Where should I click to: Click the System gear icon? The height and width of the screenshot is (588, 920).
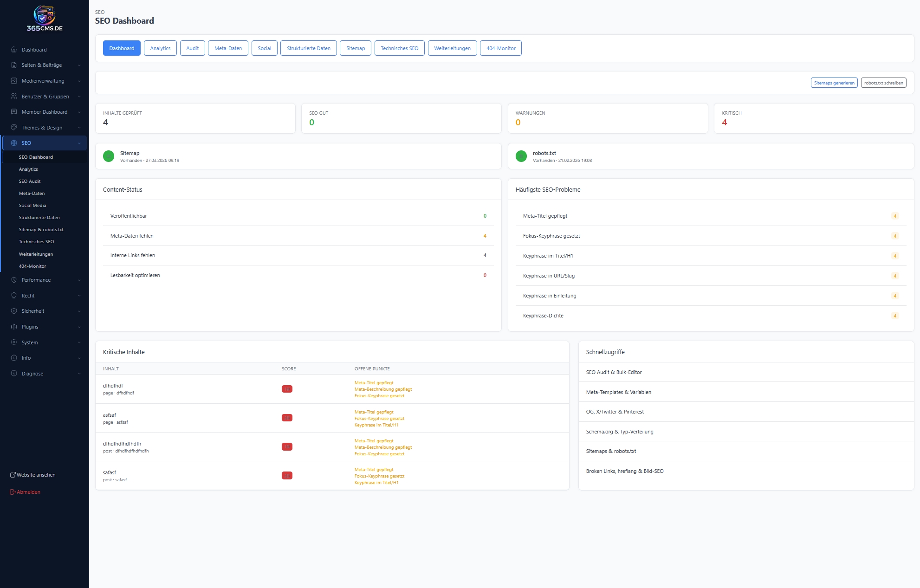[x=14, y=342]
